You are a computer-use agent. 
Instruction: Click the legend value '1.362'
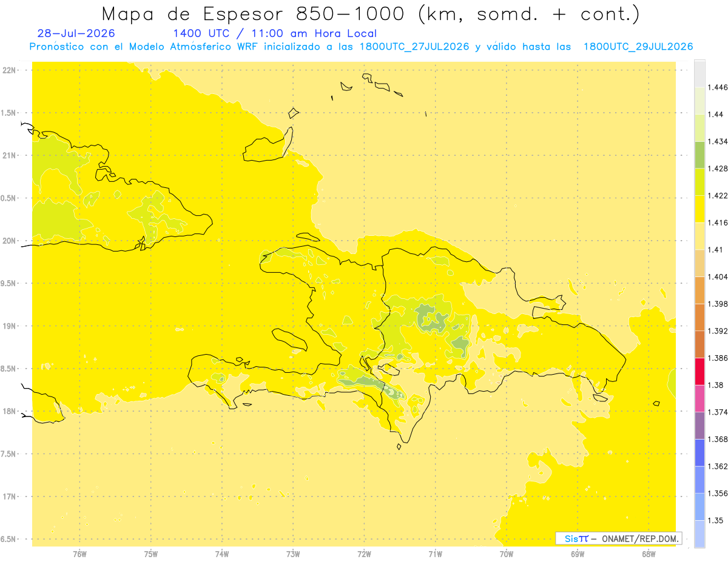tap(719, 466)
